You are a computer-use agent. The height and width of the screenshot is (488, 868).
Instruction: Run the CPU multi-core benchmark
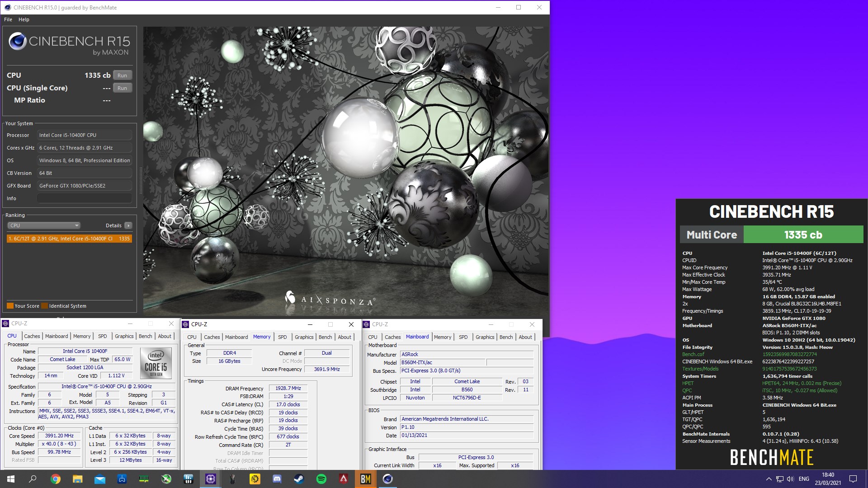click(x=122, y=75)
